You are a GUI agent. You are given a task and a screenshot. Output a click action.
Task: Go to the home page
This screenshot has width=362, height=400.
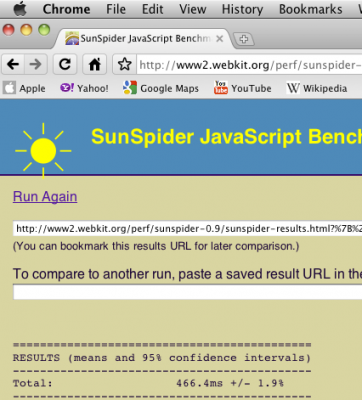click(95, 64)
